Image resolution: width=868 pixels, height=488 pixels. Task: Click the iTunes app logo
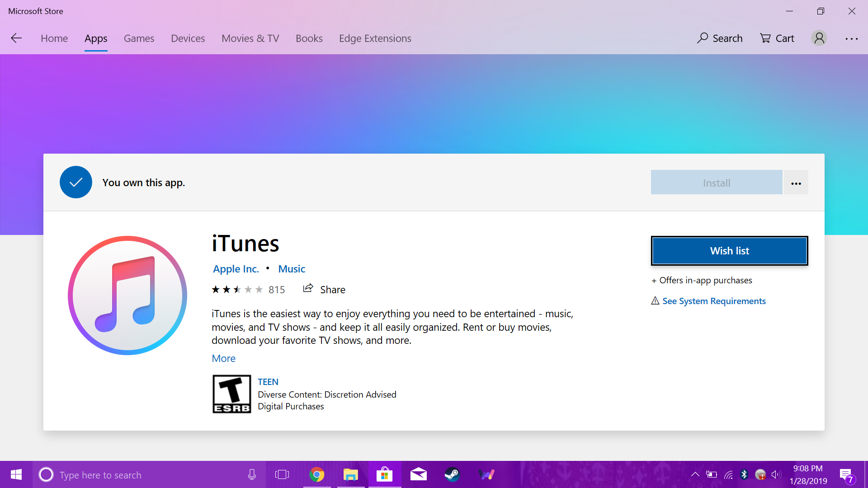pos(127,296)
